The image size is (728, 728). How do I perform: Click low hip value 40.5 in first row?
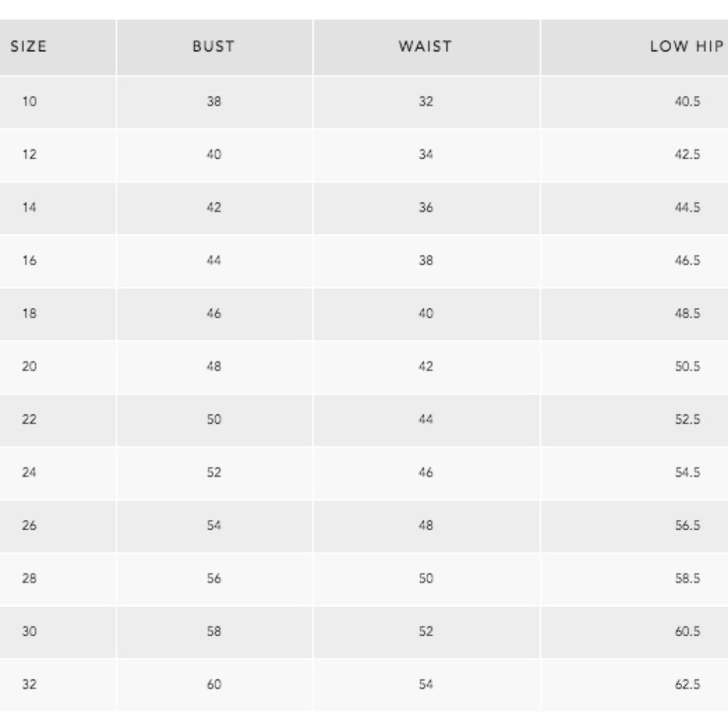[687, 101]
